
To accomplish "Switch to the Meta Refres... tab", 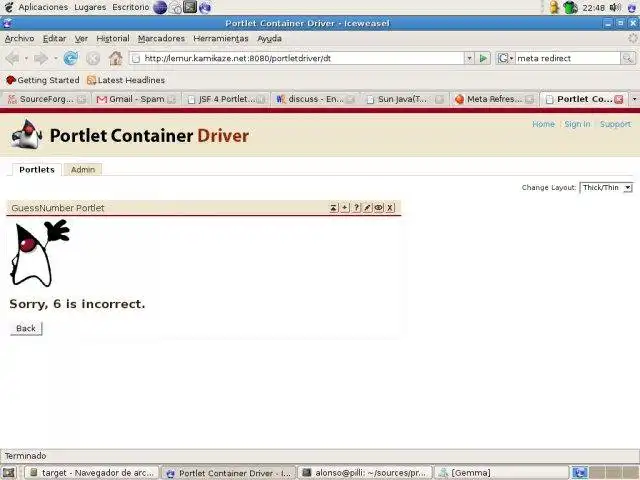I will click(x=493, y=99).
